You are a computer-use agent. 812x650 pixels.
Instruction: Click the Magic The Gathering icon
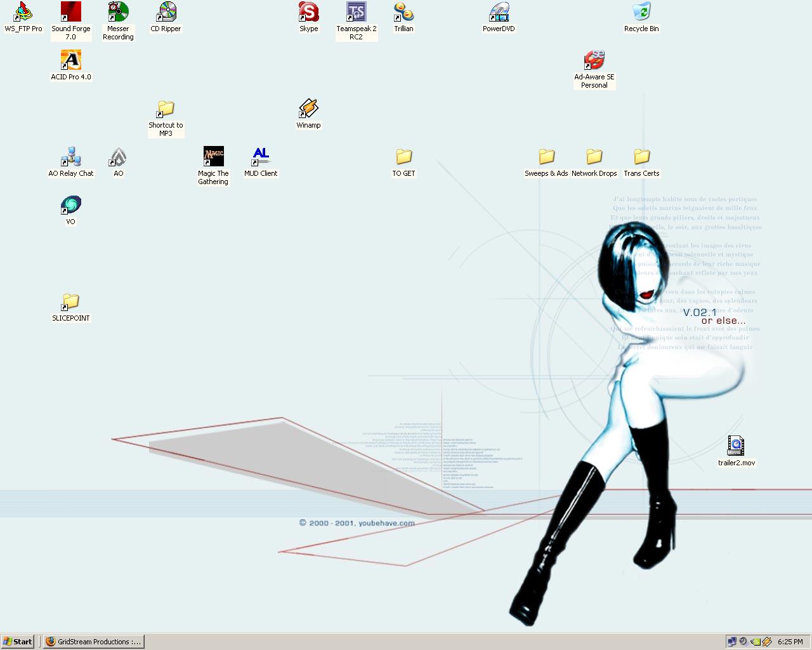(213, 157)
